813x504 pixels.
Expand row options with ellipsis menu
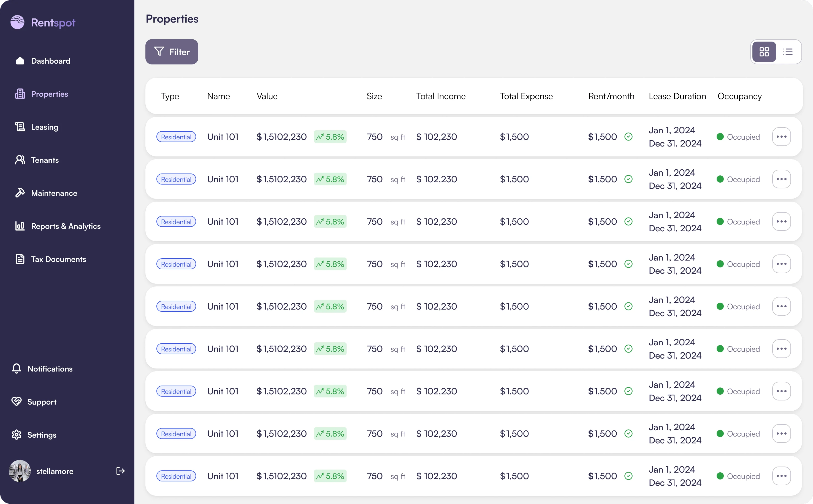point(782,136)
